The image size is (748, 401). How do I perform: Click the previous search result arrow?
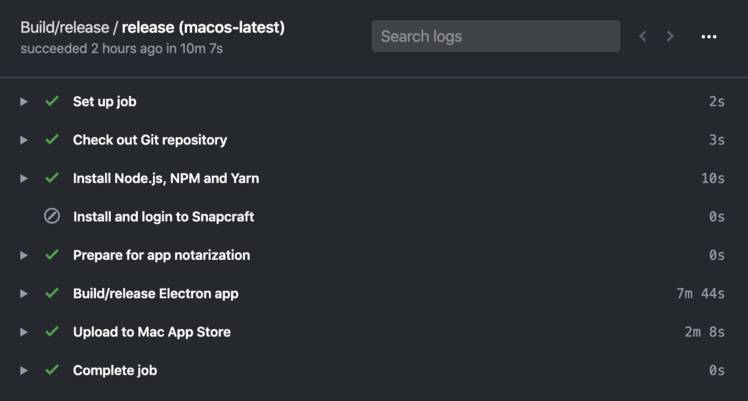click(643, 36)
